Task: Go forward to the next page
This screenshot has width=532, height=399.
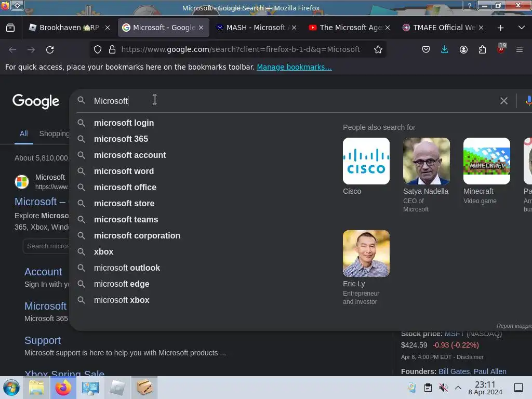Action: pos(31,50)
